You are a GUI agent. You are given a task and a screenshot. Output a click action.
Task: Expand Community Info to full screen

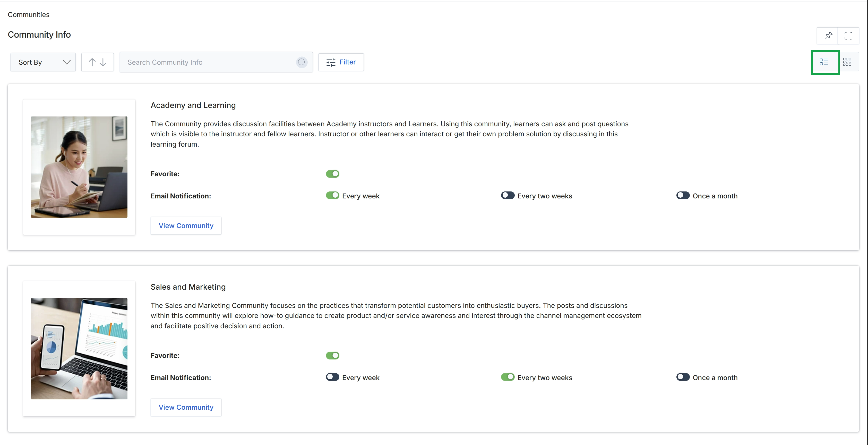point(848,35)
